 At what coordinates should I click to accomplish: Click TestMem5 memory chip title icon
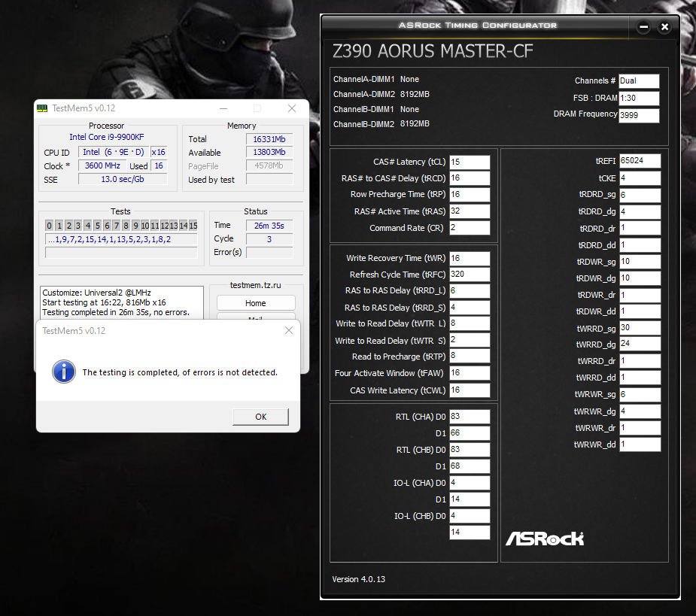click(42, 108)
